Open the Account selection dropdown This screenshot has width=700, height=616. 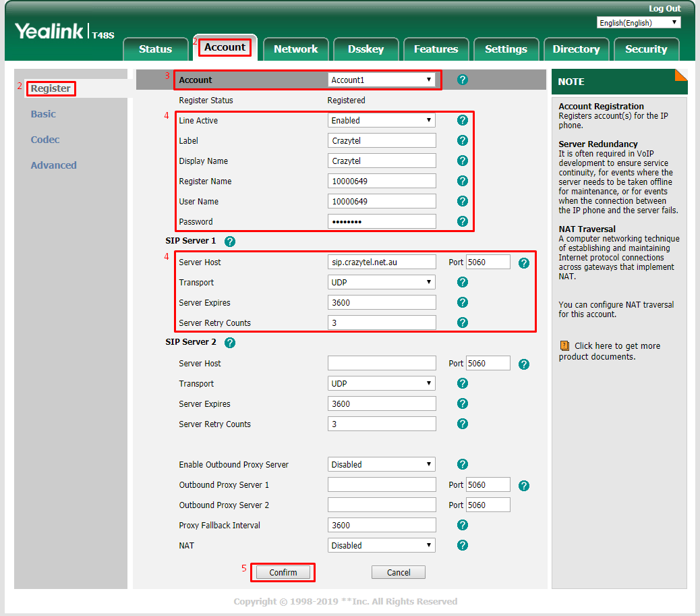[381, 80]
